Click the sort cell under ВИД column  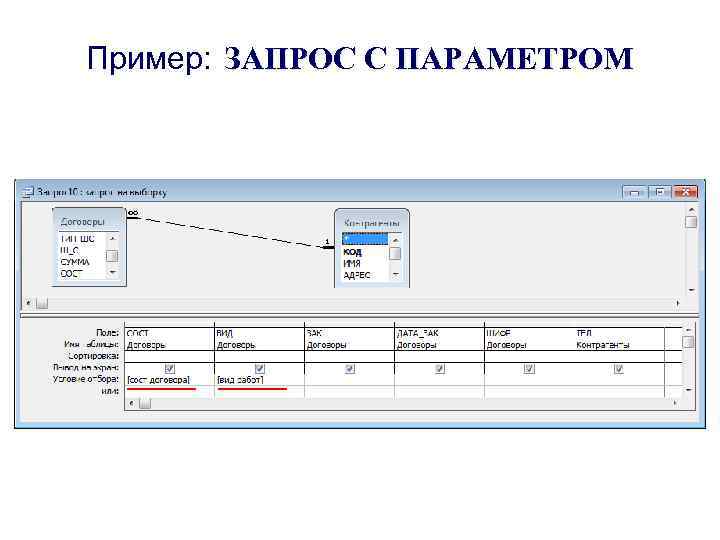(x=259, y=356)
